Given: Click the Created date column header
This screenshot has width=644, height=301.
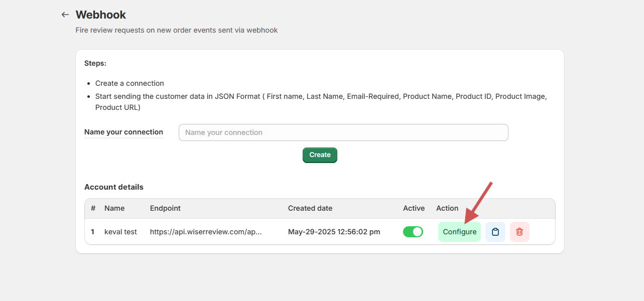Looking at the screenshot, I should point(310,208).
